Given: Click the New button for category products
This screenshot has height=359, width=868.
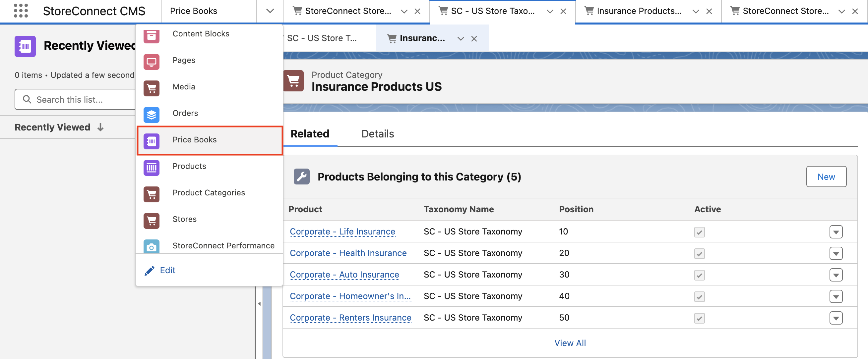Looking at the screenshot, I should pos(826,177).
